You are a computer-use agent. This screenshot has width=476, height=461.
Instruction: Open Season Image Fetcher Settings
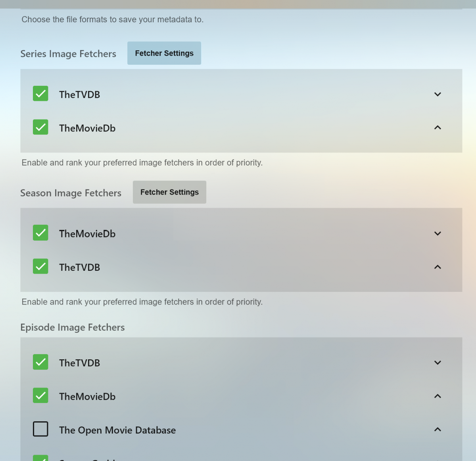point(169,192)
